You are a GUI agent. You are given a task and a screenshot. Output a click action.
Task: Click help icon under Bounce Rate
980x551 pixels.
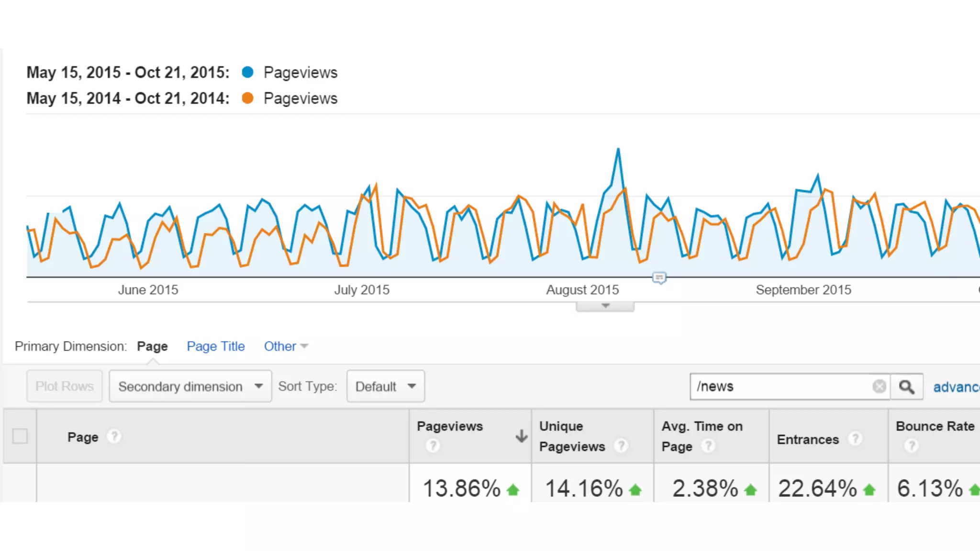(x=911, y=446)
